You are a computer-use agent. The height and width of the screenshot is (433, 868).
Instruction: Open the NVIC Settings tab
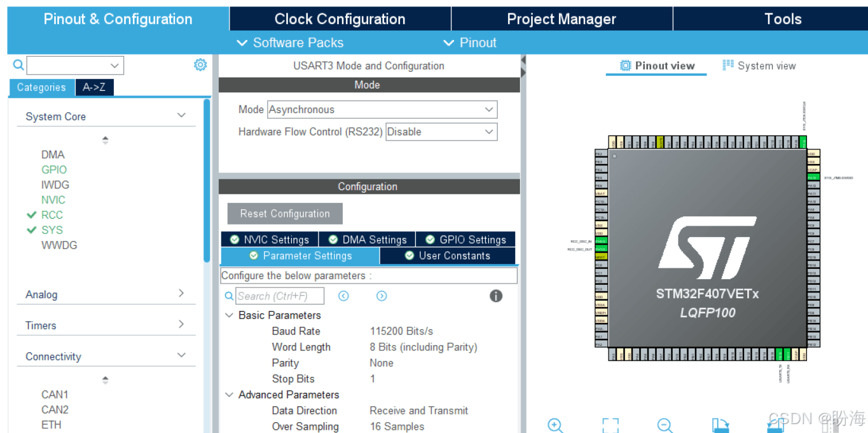(x=269, y=240)
